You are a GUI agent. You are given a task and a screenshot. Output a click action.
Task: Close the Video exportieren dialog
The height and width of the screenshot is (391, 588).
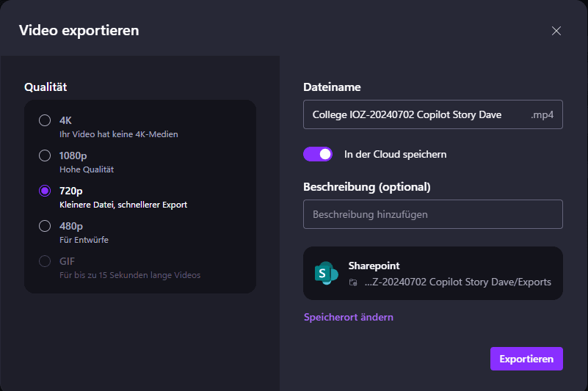pos(556,31)
